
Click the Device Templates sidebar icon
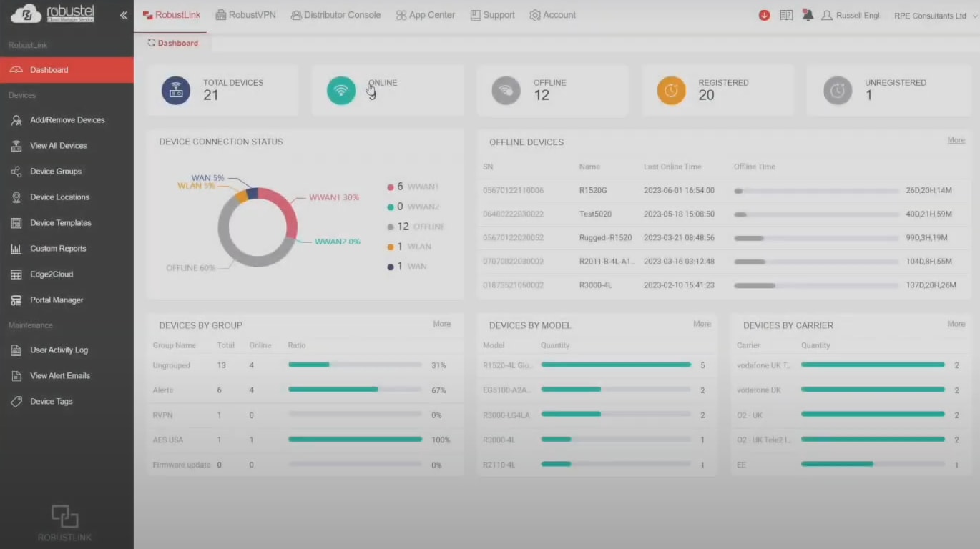pyautogui.click(x=16, y=223)
